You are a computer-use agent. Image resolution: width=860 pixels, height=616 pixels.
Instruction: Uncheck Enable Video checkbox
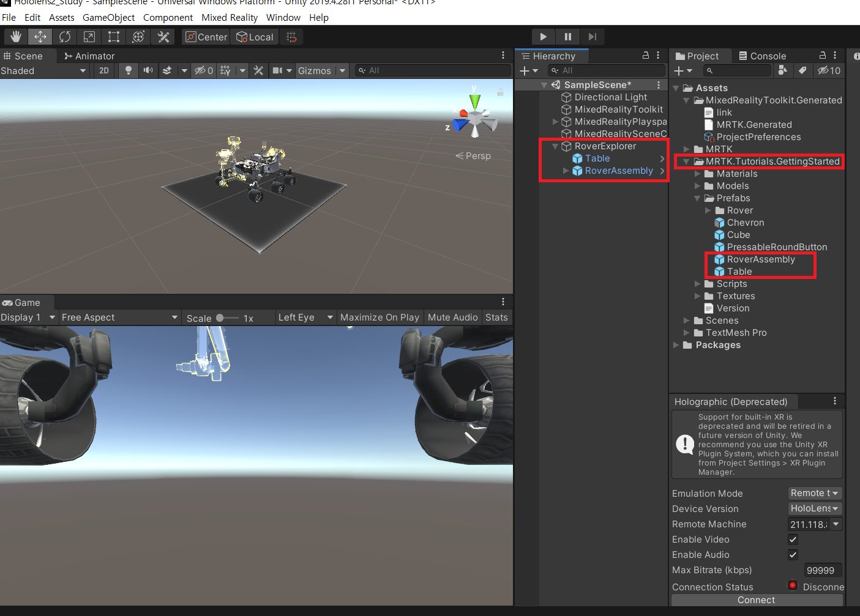pos(793,540)
